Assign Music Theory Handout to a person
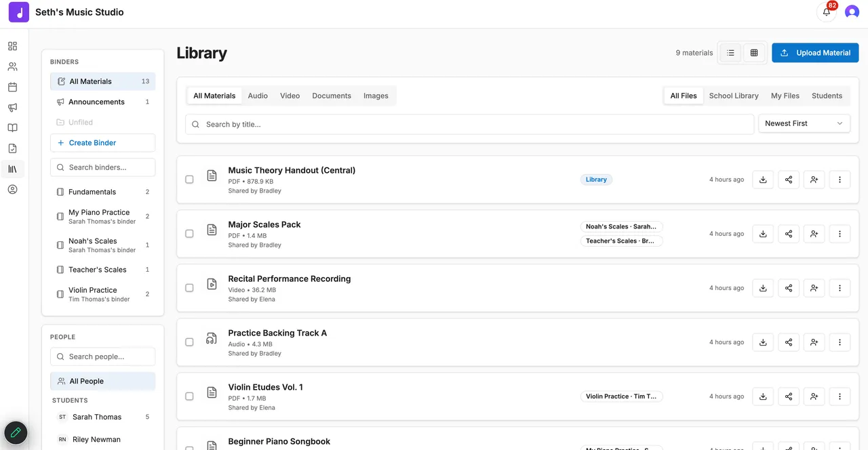 tap(814, 180)
